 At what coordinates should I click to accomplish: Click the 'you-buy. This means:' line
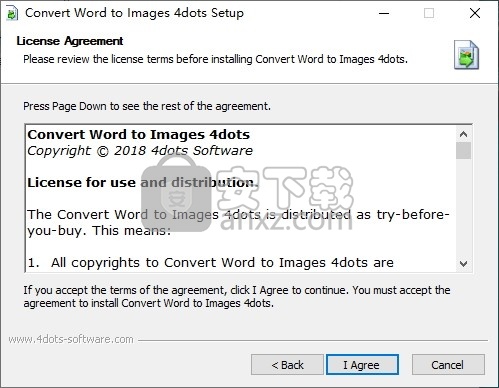tap(99, 231)
